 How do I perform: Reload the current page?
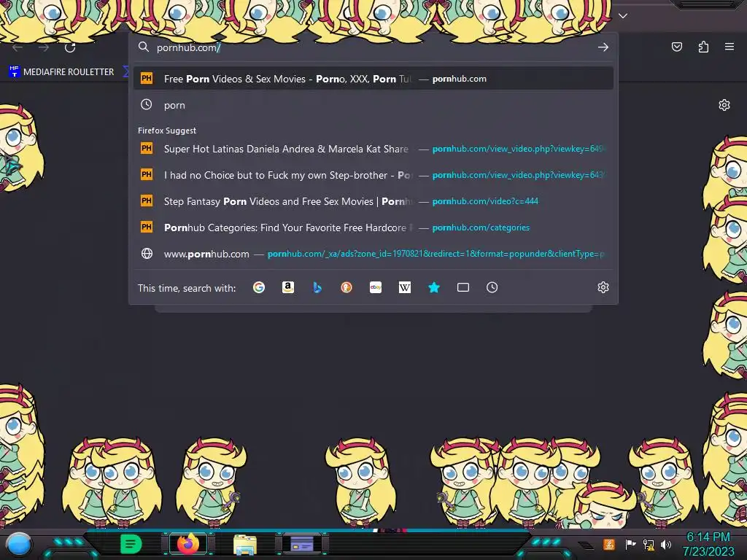pyautogui.click(x=70, y=47)
